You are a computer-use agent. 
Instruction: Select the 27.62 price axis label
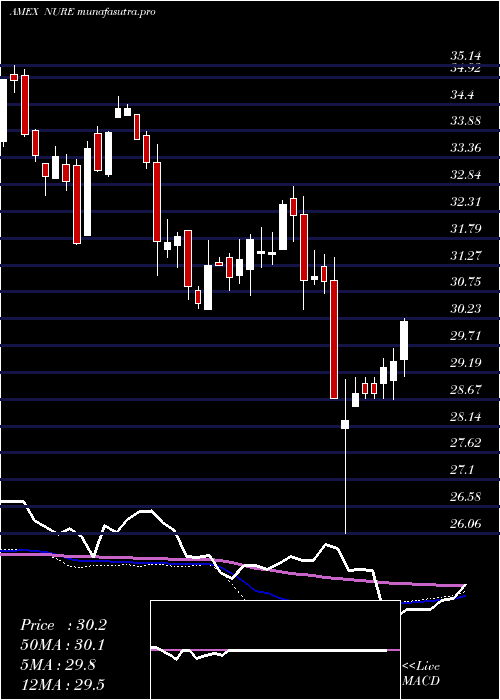466,443
